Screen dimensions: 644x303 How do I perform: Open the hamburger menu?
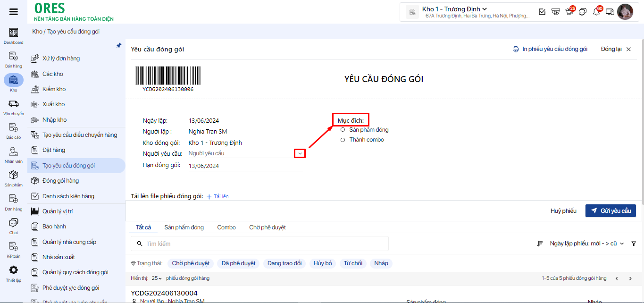pyautogui.click(x=14, y=12)
